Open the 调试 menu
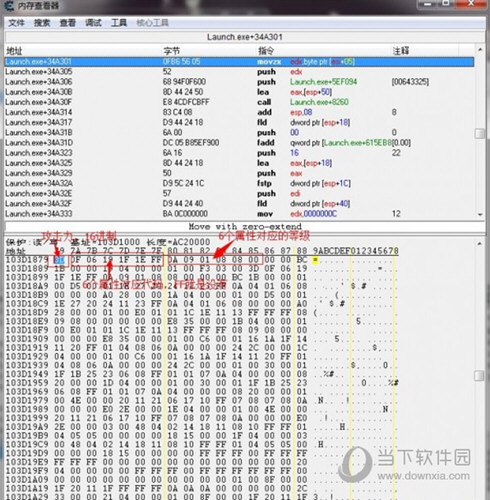Screen dimensions: 490x500 (93, 23)
